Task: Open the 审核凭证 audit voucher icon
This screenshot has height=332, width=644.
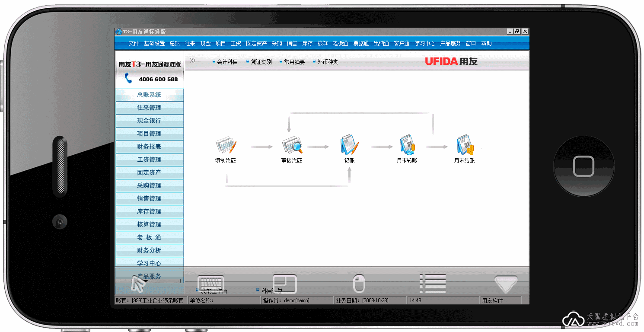Action: tap(292, 145)
